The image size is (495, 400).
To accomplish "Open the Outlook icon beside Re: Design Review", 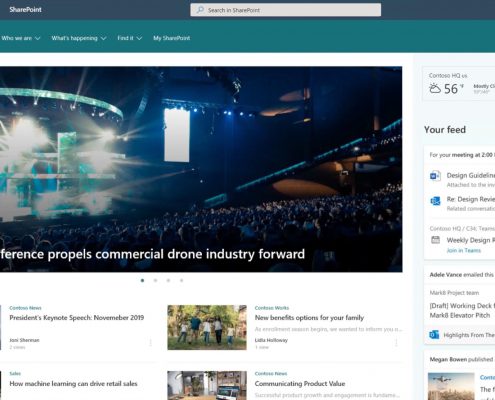I will 435,201.
